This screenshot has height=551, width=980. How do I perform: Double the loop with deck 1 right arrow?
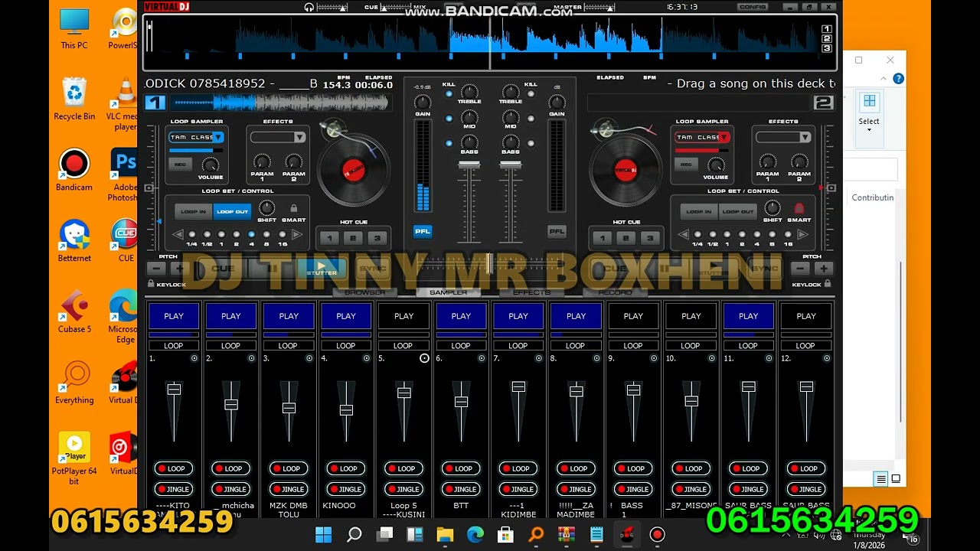tap(297, 234)
